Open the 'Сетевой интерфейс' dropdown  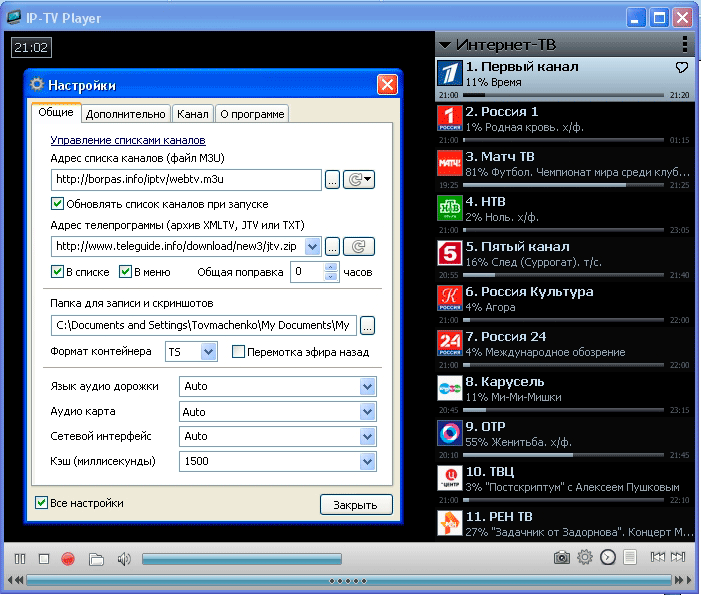[x=367, y=436]
